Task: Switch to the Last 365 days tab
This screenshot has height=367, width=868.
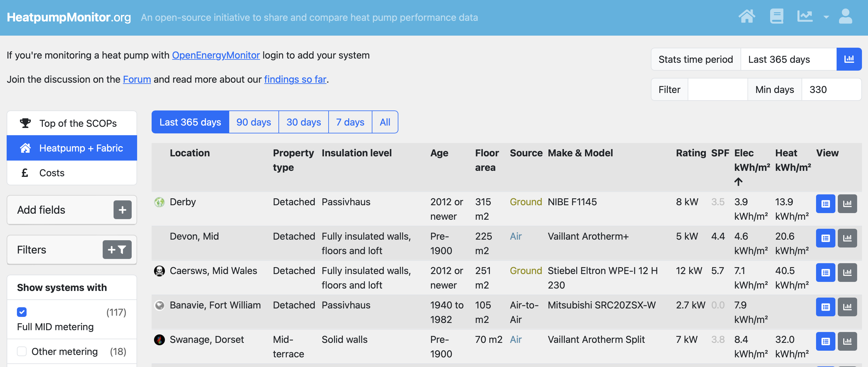Action: coord(190,122)
